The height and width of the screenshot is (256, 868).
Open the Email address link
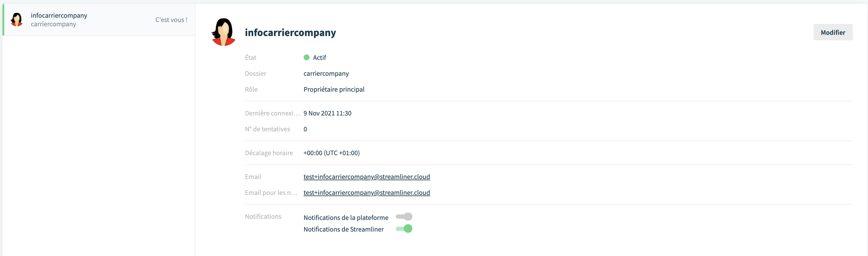pyautogui.click(x=367, y=177)
